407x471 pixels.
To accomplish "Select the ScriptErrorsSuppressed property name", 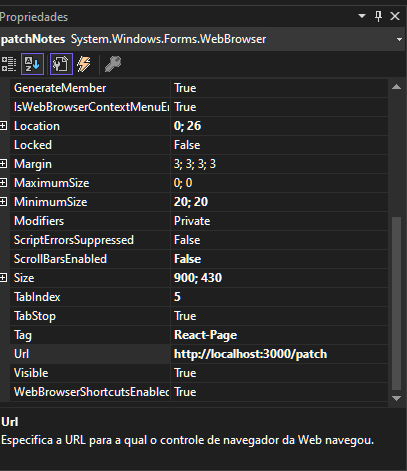I will tap(90, 240).
